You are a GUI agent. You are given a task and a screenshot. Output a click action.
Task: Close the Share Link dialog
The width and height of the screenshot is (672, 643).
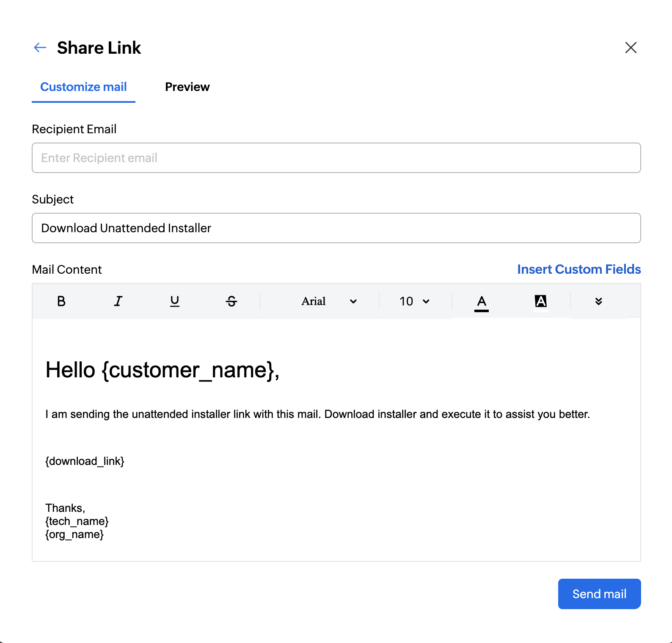tap(631, 47)
